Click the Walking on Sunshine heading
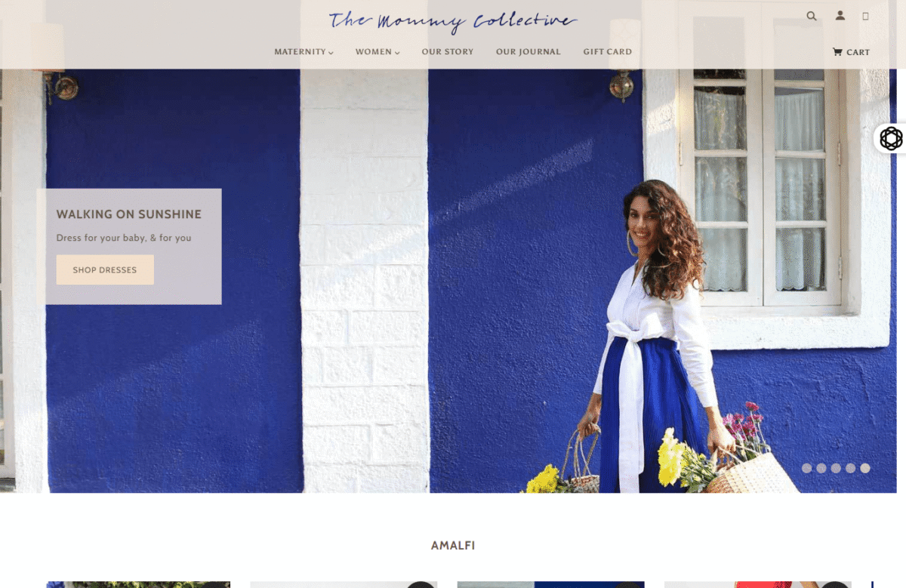906x588 pixels. (x=129, y=214)
